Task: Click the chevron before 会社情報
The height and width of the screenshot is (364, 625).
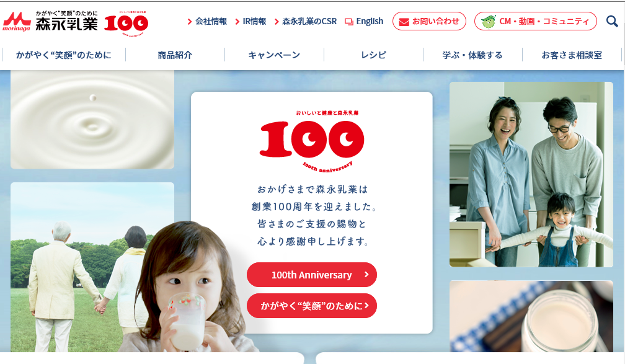Action: click(190, 22)
